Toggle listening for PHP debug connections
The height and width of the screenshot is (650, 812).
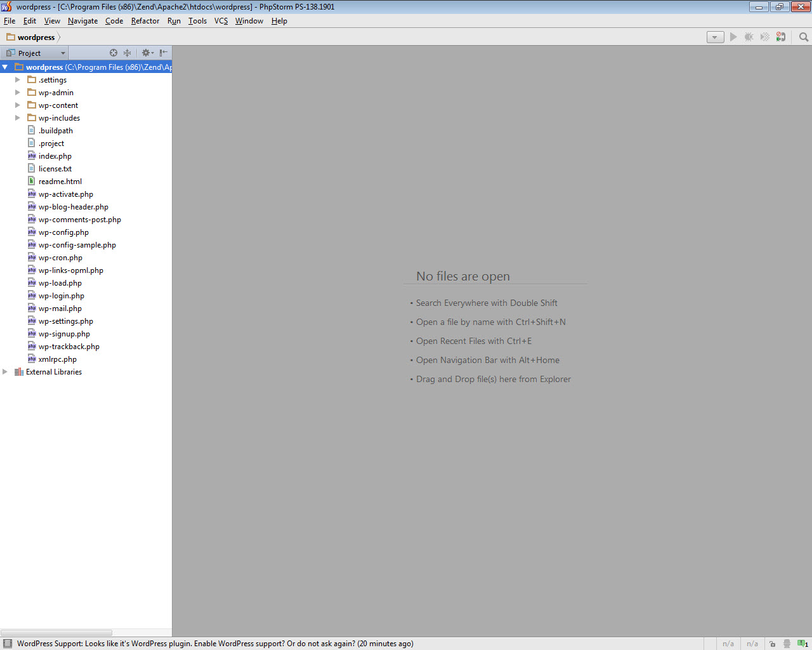pos(781,37)
